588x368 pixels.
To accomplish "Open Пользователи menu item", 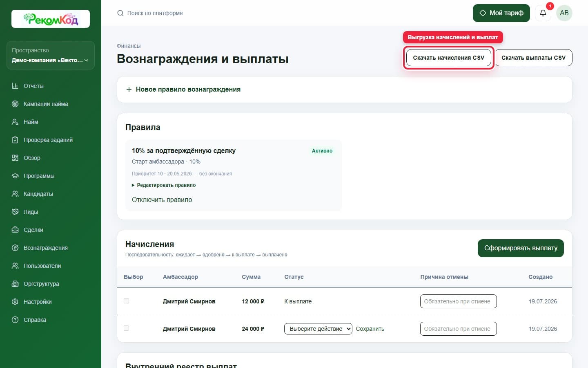I will coord(51,266).
